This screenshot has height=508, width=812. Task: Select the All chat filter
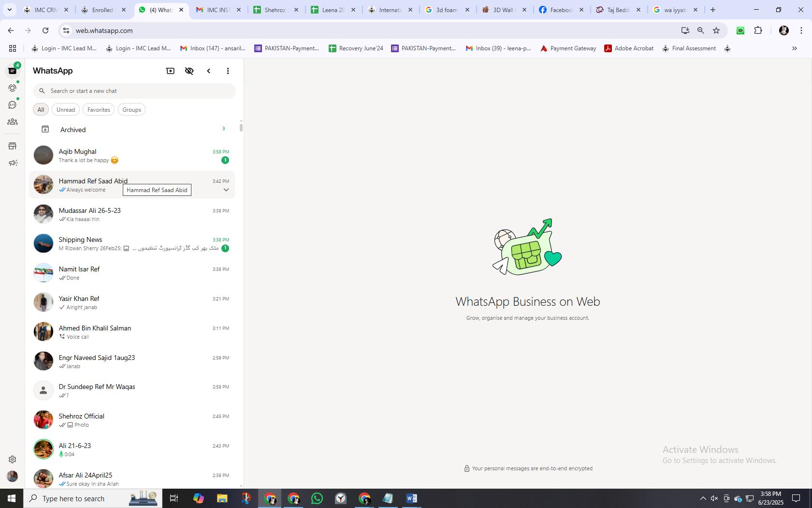coord(41,110)
